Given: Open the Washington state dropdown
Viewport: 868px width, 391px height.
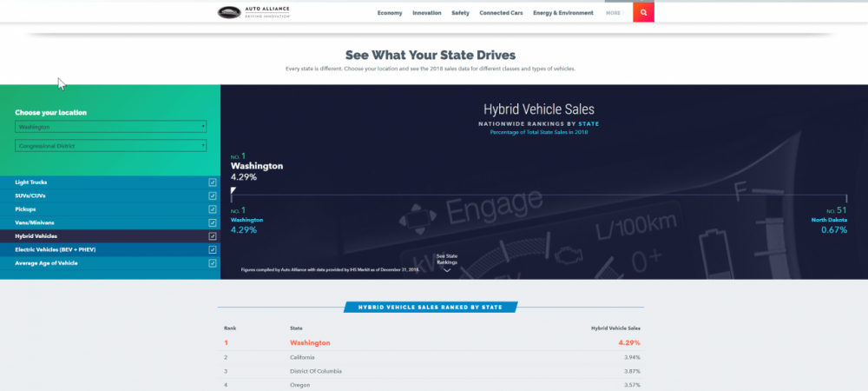Looking at the screenshot, I should pos(110,127).
